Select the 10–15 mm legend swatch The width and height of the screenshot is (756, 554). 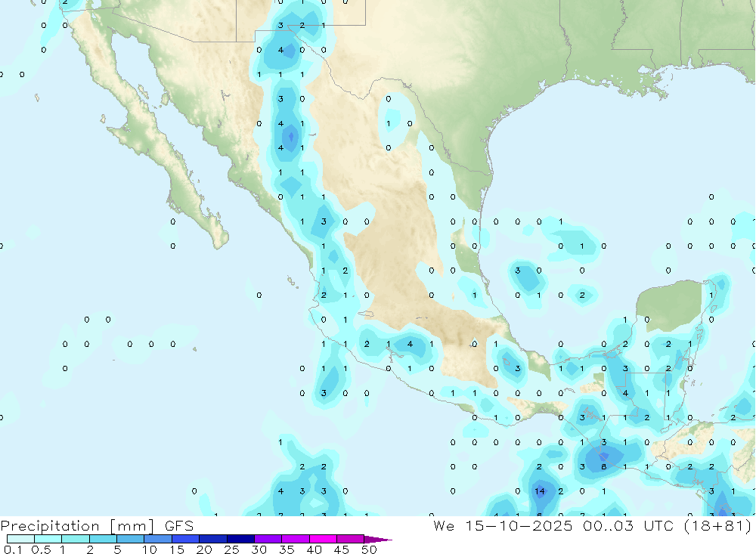pos(158,539)
